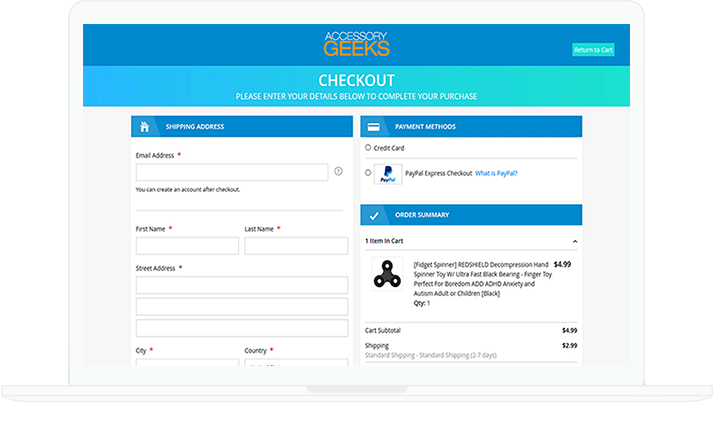Click the Return to Cart button

pos(593,50)
